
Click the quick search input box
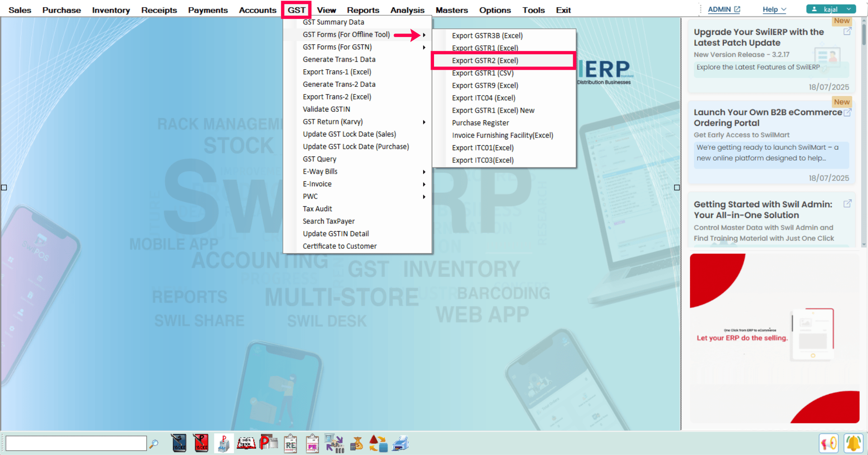pos(76,443)
